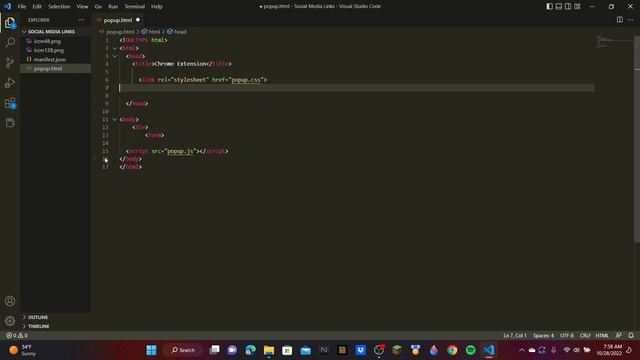Click the Explorer more actions ellipsis
640x360 pixels.
[81, 20]
